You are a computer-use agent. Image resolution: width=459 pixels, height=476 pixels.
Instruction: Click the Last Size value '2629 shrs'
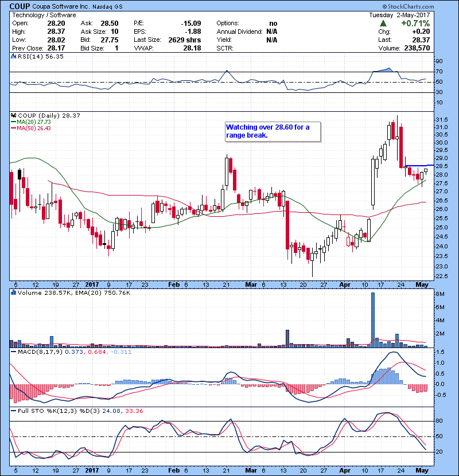pos(185,40)
